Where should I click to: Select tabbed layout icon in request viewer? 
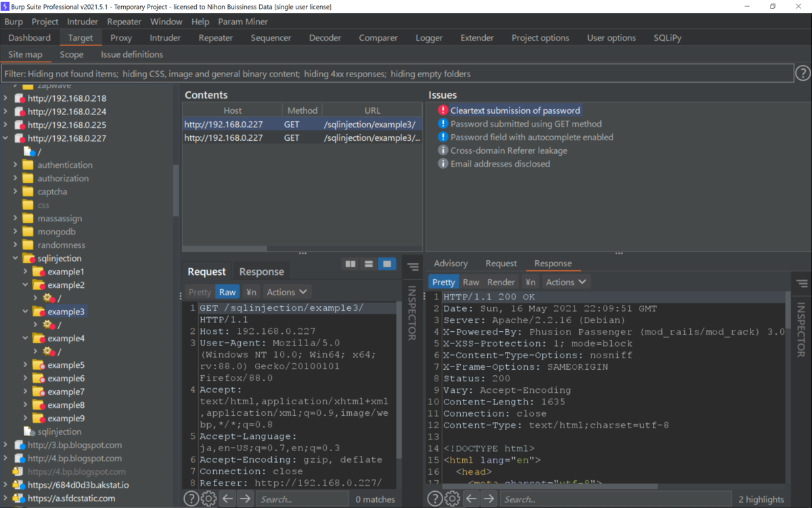pyautogui.click(x=387, y=263)
